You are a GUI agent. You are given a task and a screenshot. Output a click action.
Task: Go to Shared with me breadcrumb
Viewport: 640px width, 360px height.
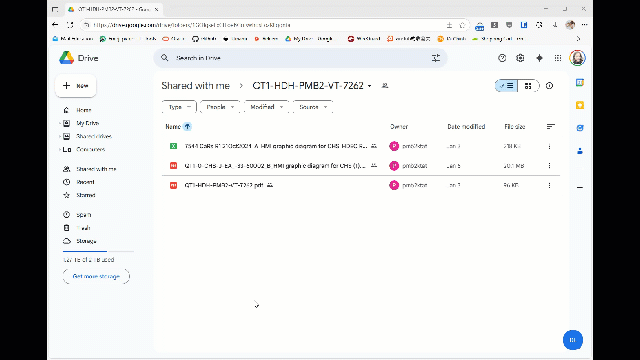click(196, 86)
